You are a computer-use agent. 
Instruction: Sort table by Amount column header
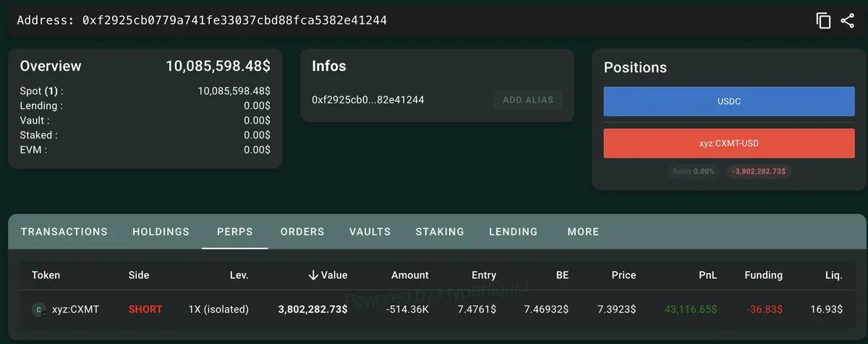click(410, 275)
